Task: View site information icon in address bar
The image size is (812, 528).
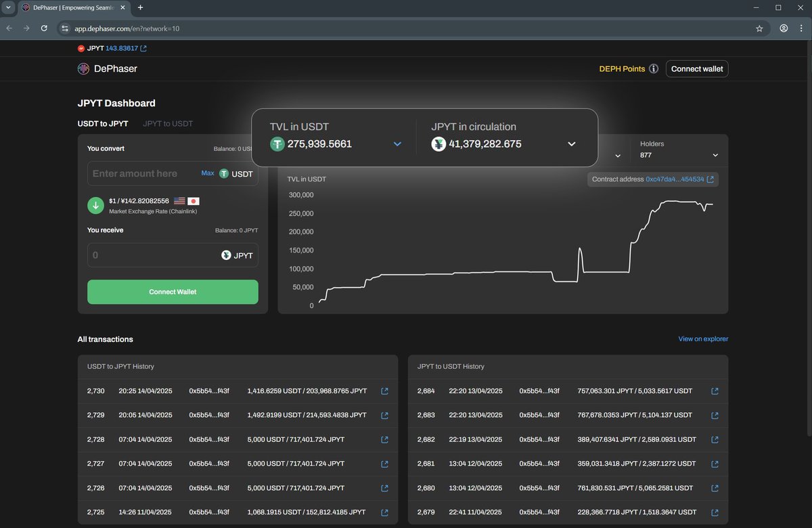Action: [x=65, y=28]
